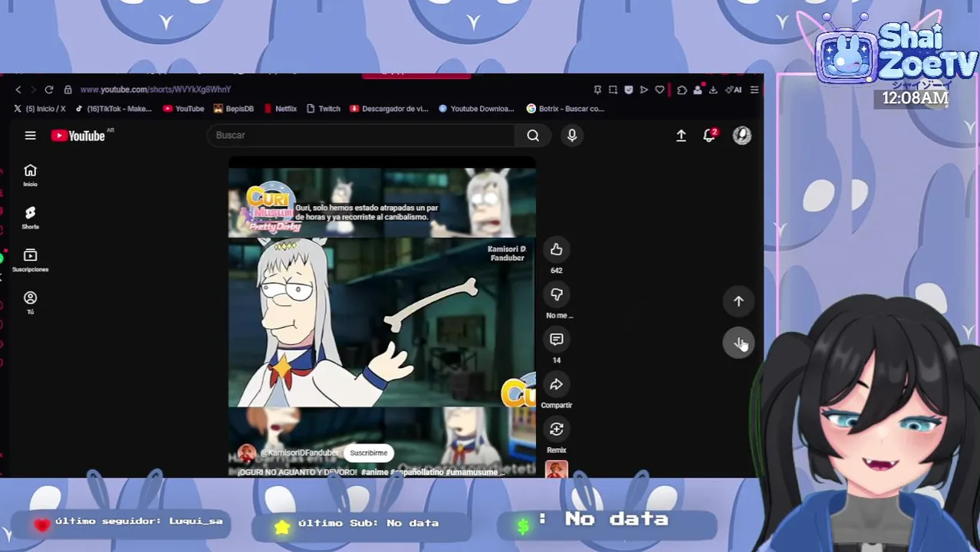
Task: Open the browser downloads icon
Action: (713, 90)
